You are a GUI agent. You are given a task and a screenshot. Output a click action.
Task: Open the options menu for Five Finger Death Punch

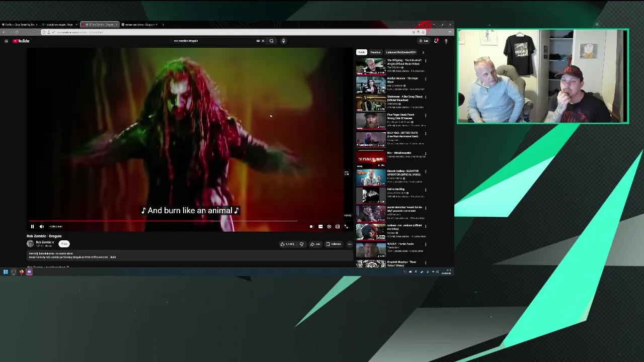click(x=426, y=115)
